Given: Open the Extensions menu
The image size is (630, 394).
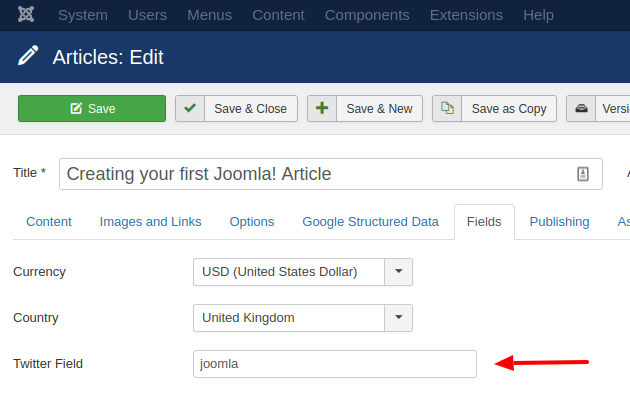Looking at the screenshot, I should pyautogui.click(x=466, y=15).
